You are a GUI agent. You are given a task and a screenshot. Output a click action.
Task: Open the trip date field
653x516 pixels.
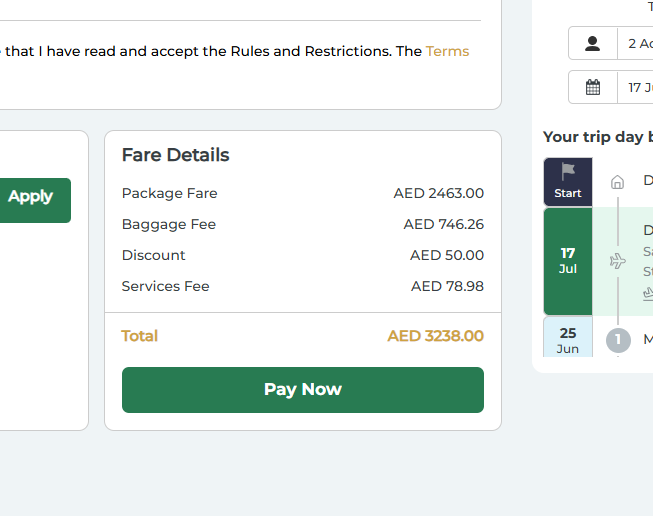tap(636, 87)
